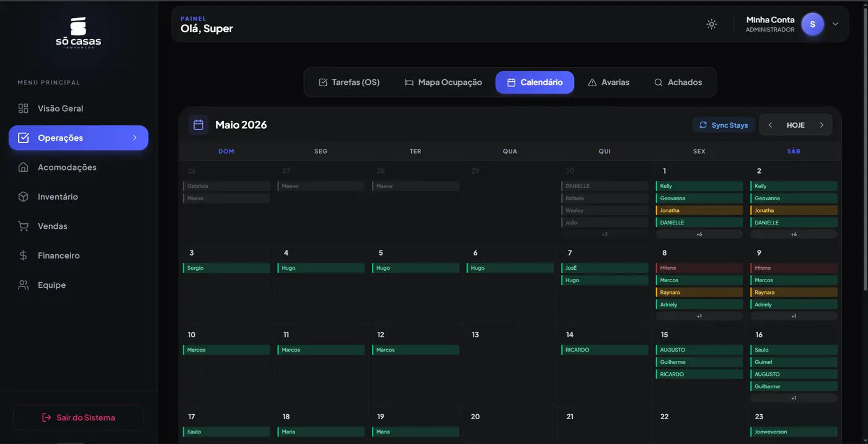The image size is (868, 444).
Task: Click the Inventário box icon
Action: [23, 197]
